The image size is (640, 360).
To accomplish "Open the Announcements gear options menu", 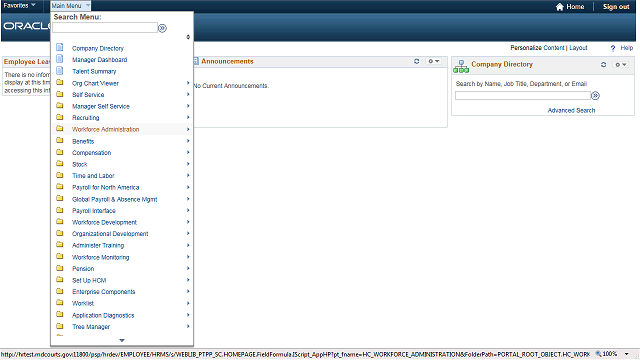I will click(x=433, y=61).
